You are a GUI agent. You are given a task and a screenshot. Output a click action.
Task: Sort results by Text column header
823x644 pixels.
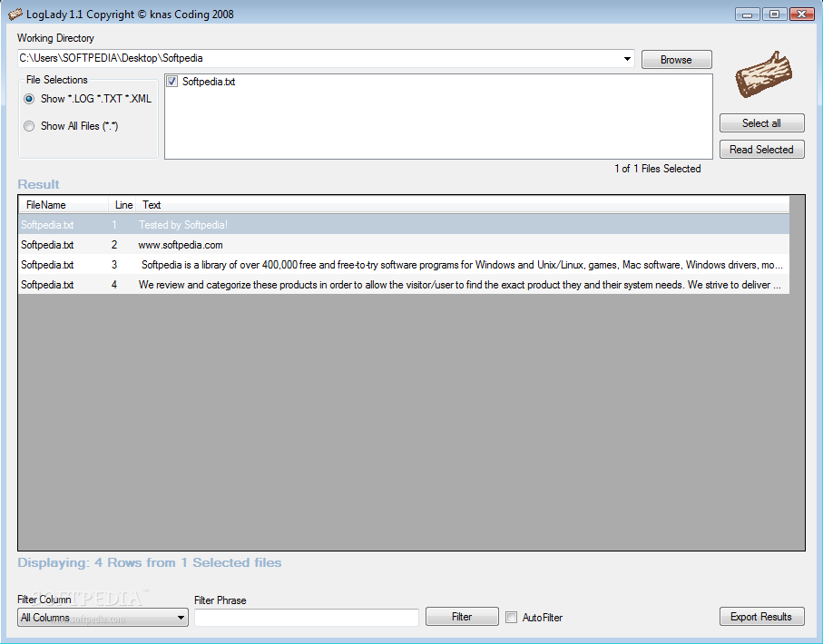tap(462, 205)
